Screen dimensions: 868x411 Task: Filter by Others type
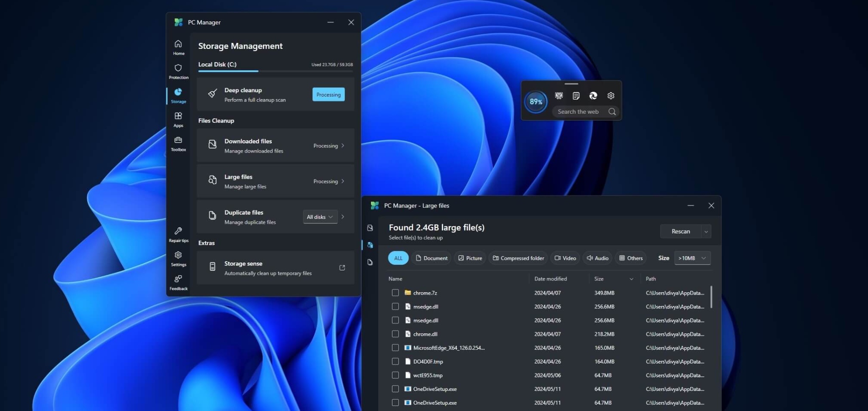point(631,258)
